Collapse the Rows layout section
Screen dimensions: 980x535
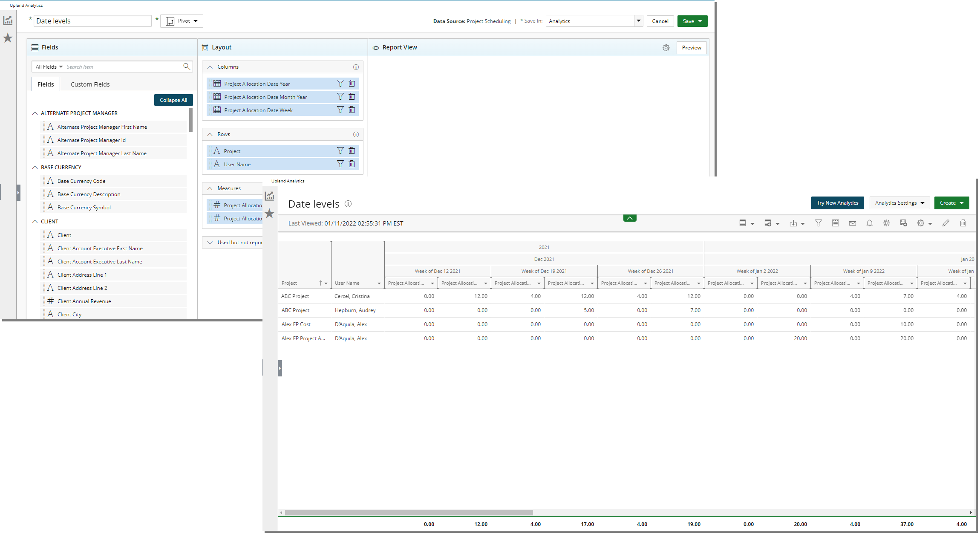click(x=210, y=134)
